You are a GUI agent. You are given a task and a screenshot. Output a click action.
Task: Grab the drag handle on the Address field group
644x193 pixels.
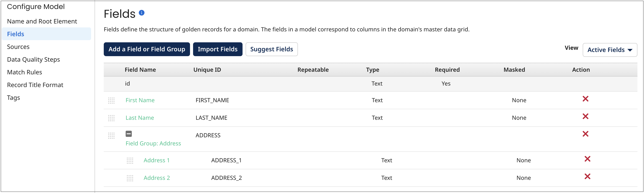coord(111,136)
